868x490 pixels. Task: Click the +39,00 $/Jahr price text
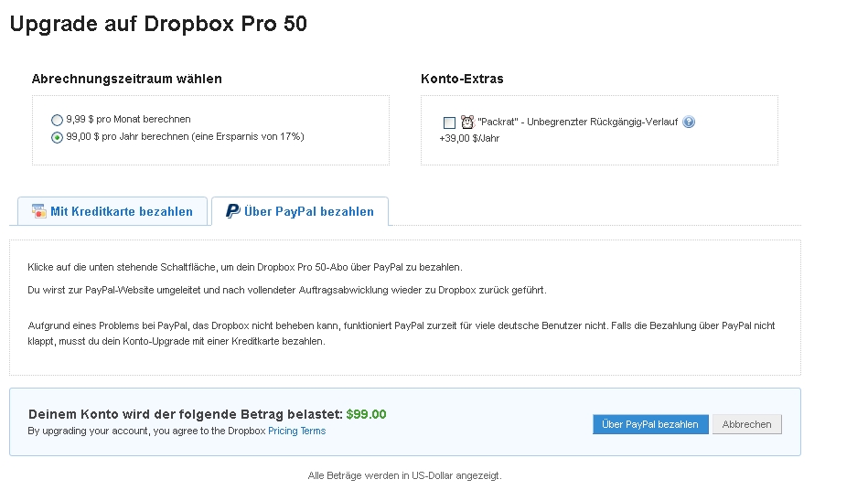point(469,138)
